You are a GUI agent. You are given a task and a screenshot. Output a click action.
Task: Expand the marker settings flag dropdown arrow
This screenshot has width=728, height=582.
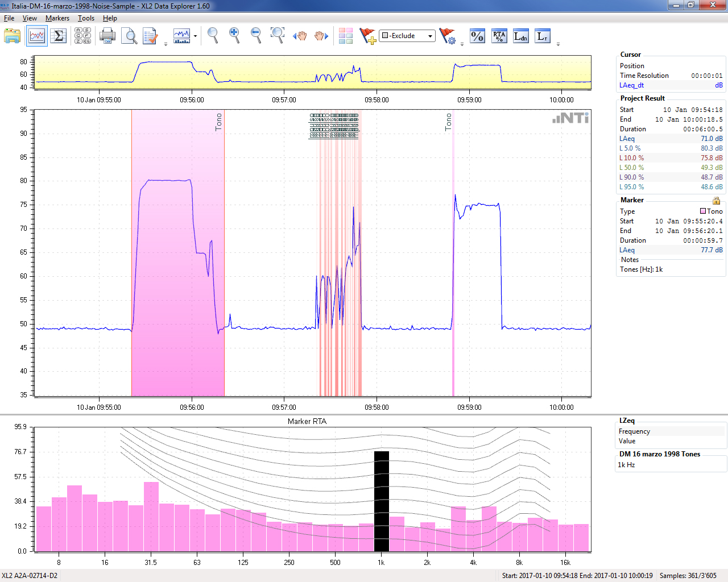coord(462,44)
